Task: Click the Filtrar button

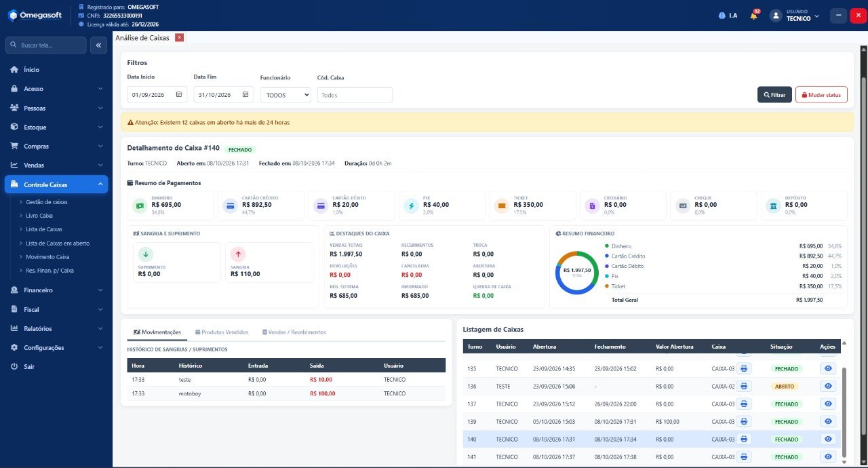Action: (x=774, y=95)
